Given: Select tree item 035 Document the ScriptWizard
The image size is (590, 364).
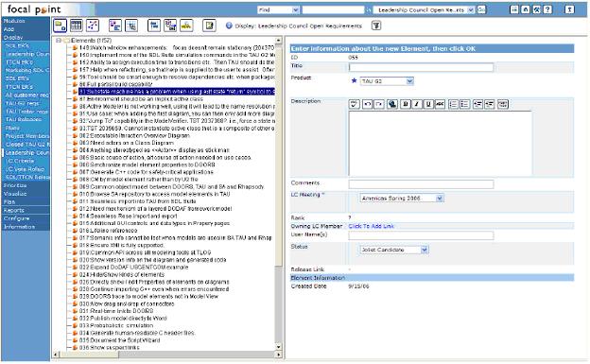Looking at the screenshot, I should pos(119,340).
